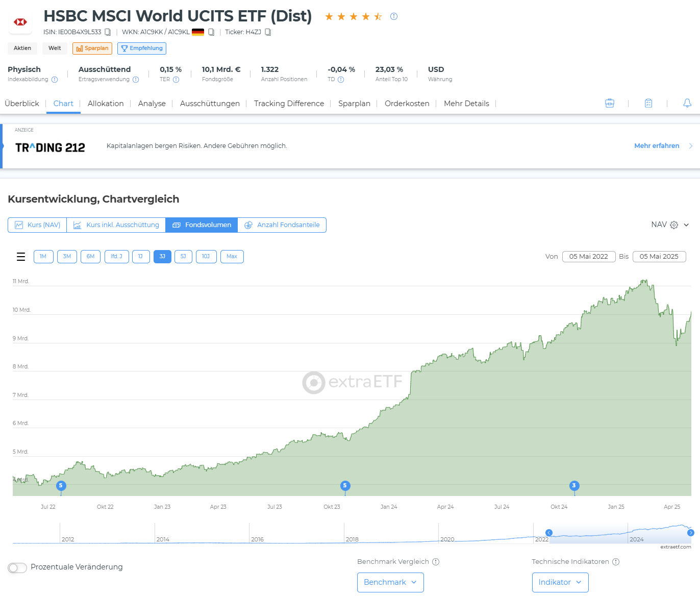Show the Kurs (NAV) chart tab
The image size is (700, 596).
pos(37,225)
